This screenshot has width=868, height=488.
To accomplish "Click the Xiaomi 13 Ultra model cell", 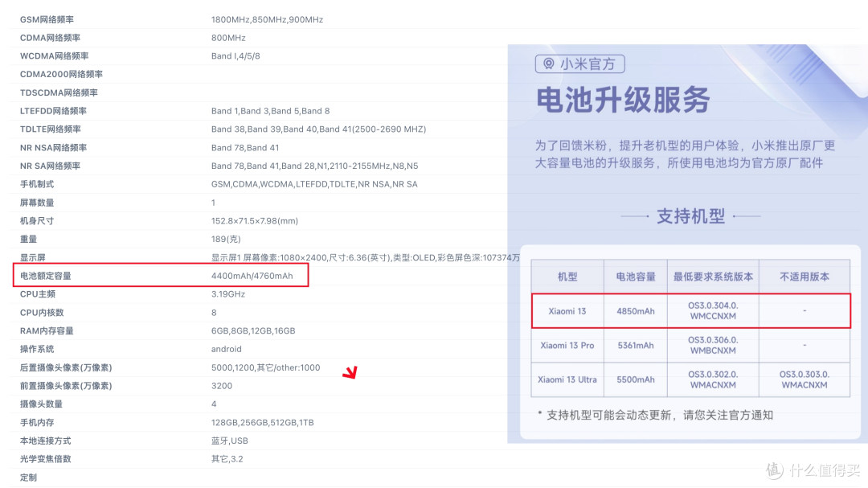I will coord(567,380).
